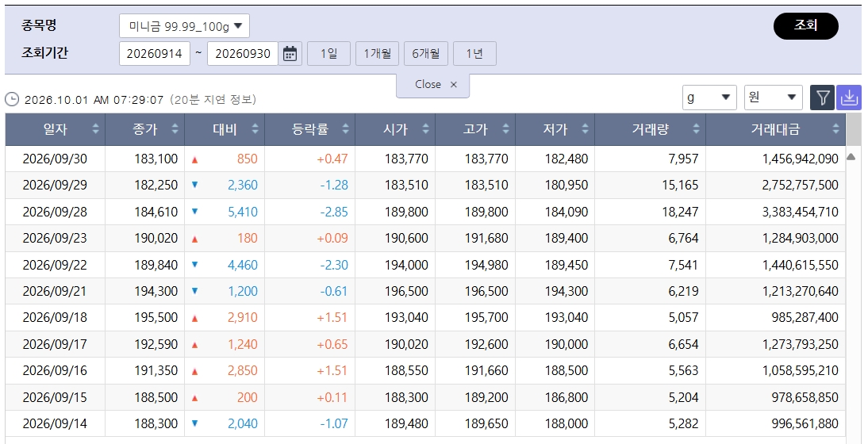Download the table data icon
The image size is (868, 444).
(849, 98)
